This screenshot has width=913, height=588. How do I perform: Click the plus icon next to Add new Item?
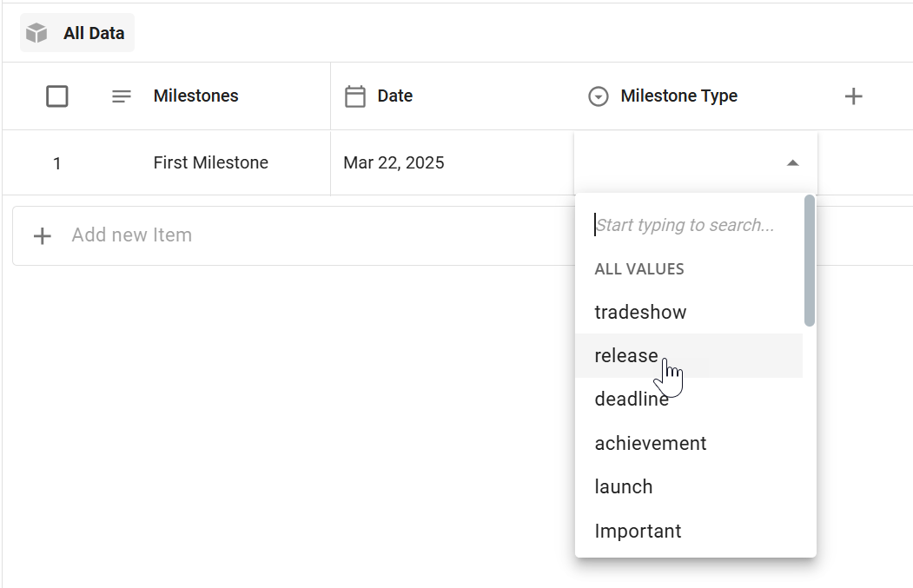(x=43, y=235)
